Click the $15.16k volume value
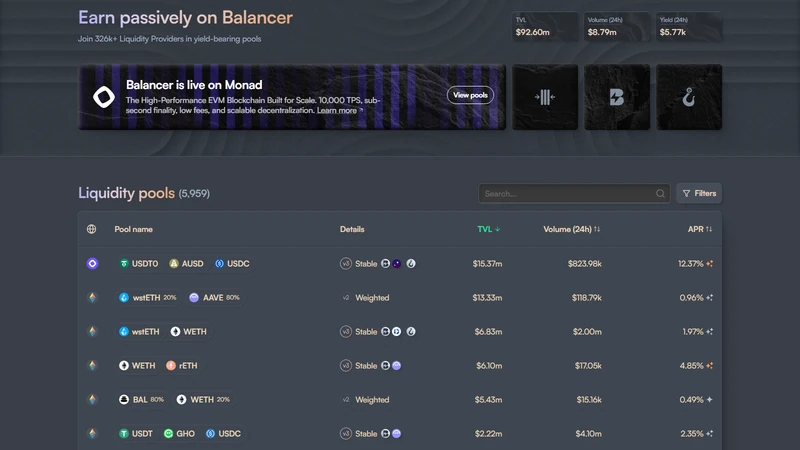Viewport: 800px width, 450px height. coord(589,399)
